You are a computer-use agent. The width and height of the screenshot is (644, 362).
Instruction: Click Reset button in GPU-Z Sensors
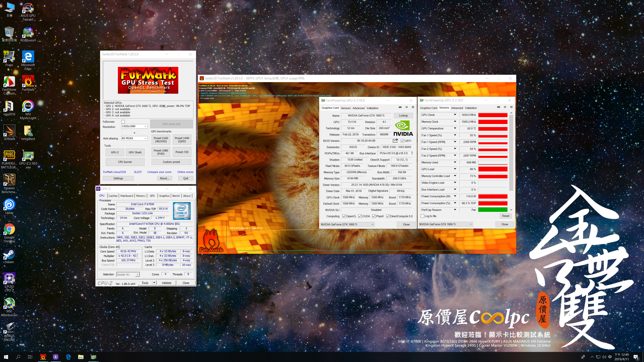click(x=505, y=216)
